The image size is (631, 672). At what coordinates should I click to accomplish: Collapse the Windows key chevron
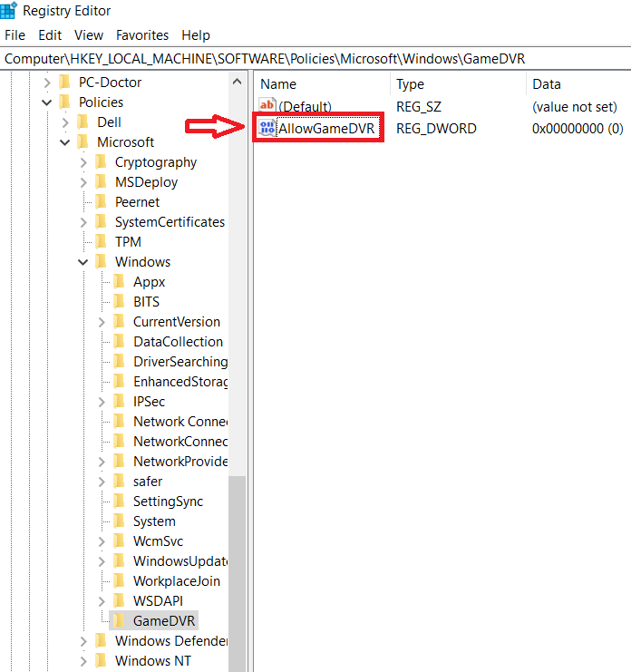pos(83,262)
